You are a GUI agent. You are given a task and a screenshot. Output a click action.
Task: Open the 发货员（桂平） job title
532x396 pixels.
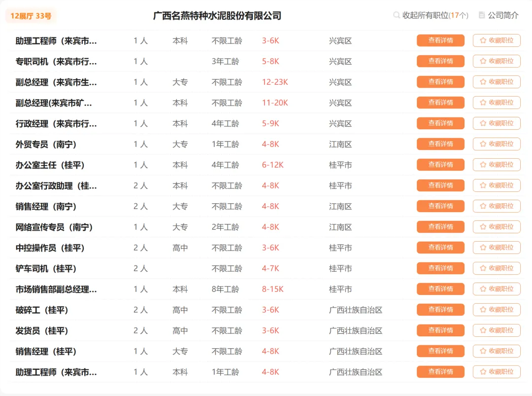pos(42,331)
